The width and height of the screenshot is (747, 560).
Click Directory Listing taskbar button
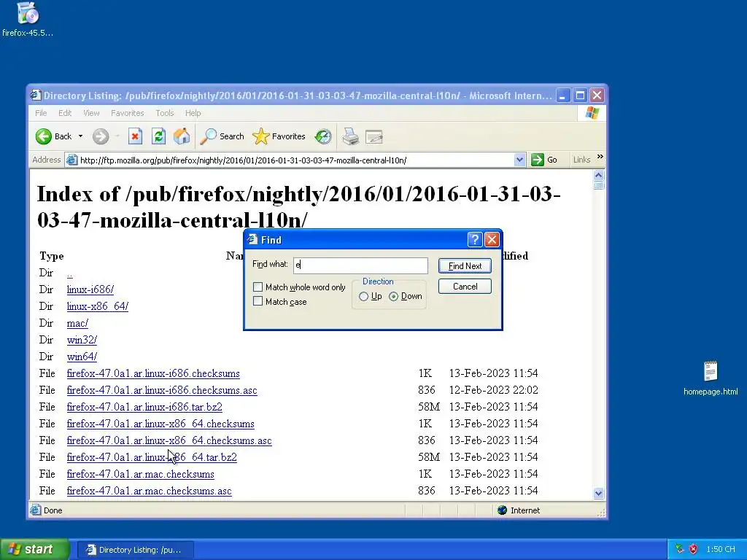135,550
